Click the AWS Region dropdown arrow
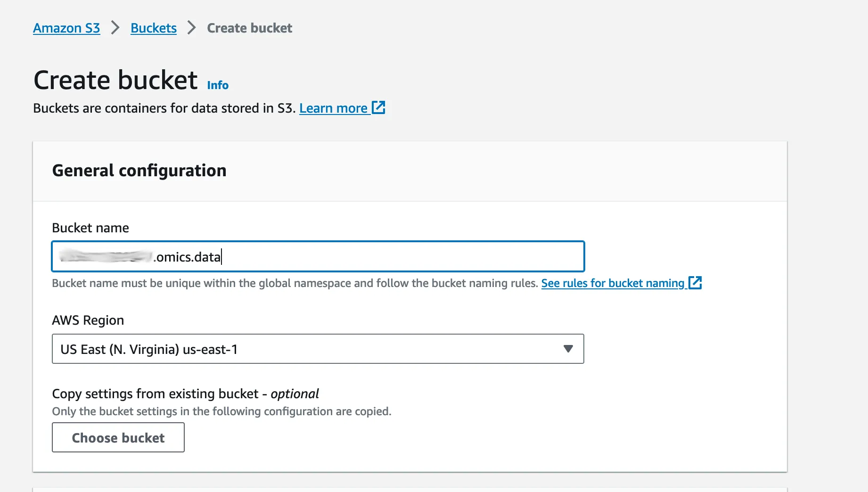 pos(568,349)
